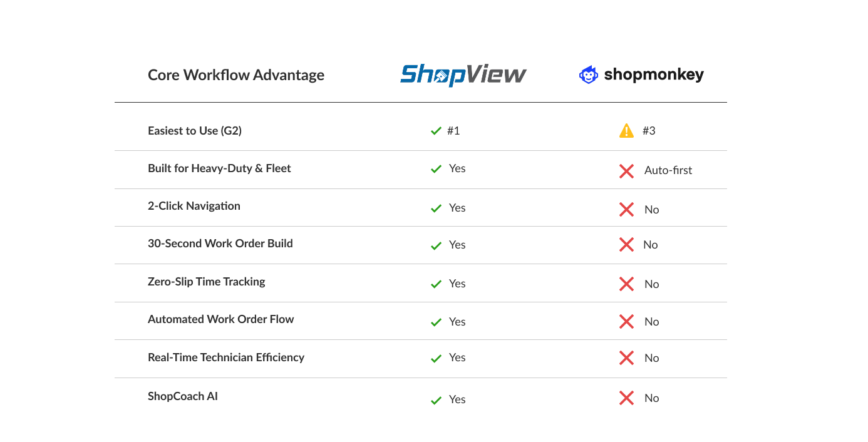Select the Built for Heavy-Duty & Fleet label

219,168
